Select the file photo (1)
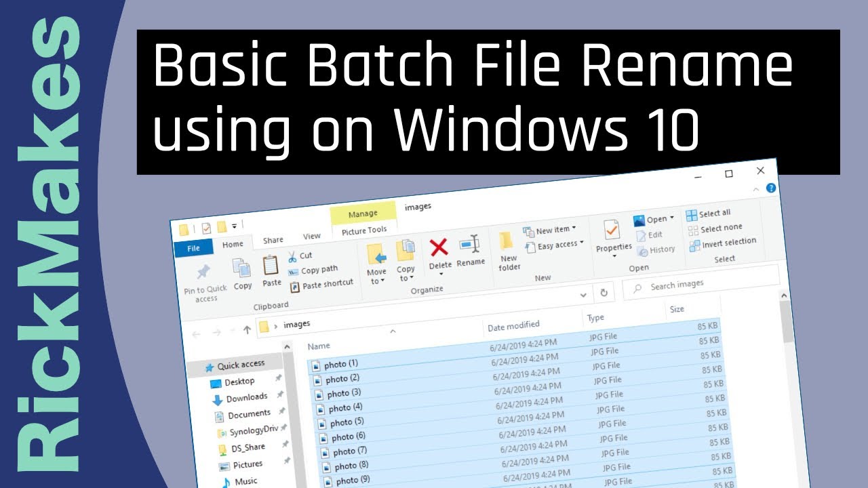868x488 pixels. pyautogui.click(x=340, y=365)
